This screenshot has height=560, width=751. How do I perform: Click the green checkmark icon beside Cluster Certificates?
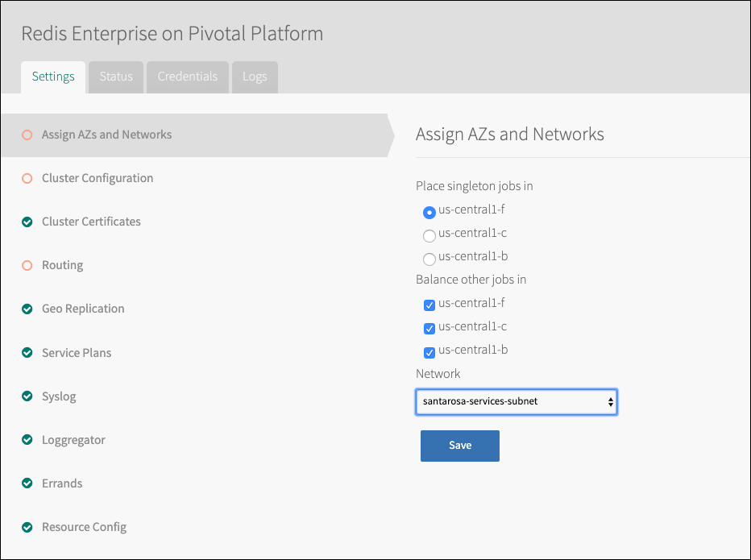pyautogui.click(x=27, y=222)
